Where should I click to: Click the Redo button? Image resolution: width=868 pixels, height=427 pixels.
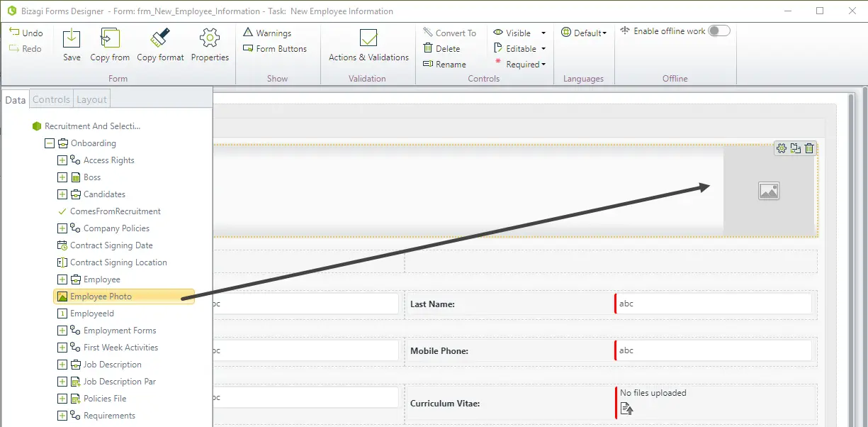(26, 49)
